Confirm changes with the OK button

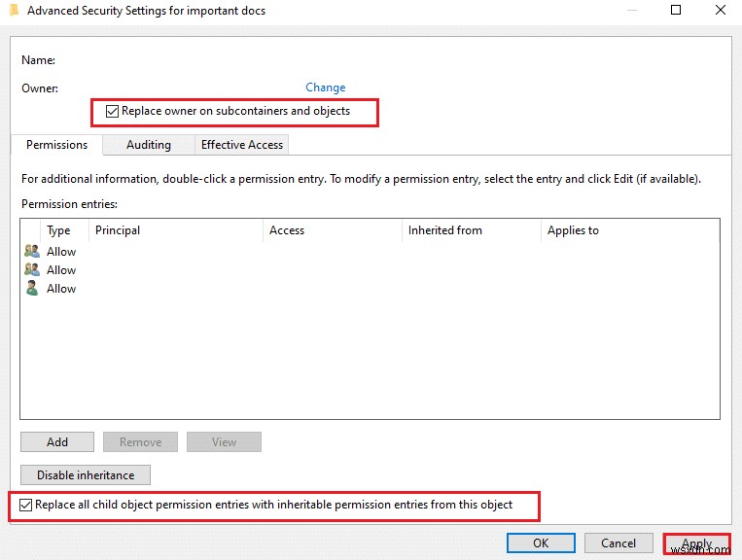[x=541, y=542]
